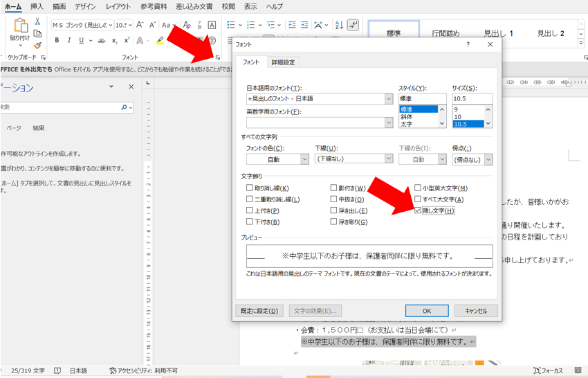Image resolution: width=588 pixels, height=378 pixels.
Task: Enable the 取り消し線(K) checkbox
Action: tap(249, 188)
